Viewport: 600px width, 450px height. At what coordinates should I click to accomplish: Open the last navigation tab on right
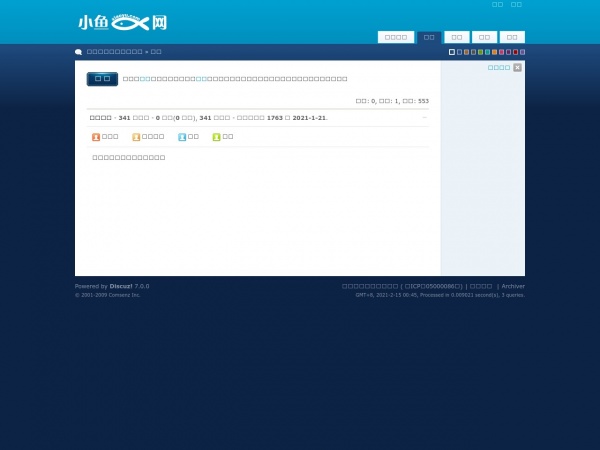(x=512, y=37)
